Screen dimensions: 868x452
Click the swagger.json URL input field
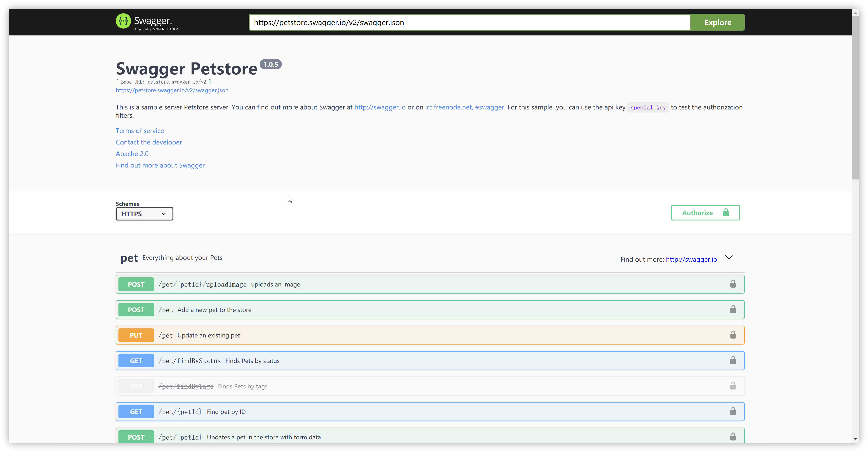click(469, 22)
